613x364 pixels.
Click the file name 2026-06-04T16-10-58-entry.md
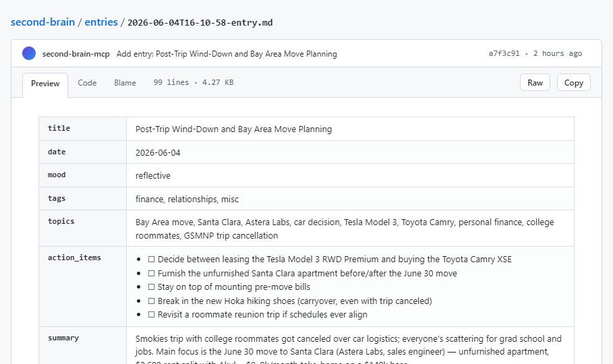click(x=200, y=23)
